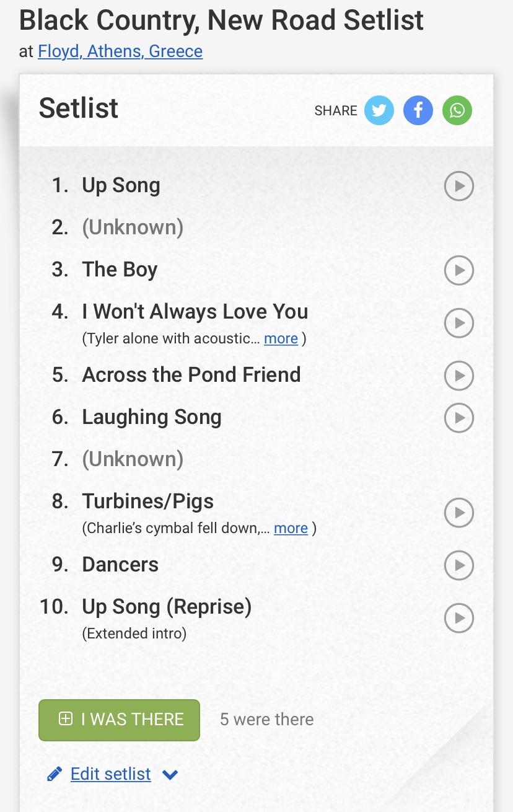
Task: Click the "5 were there" attendee count
Action: 266,719
